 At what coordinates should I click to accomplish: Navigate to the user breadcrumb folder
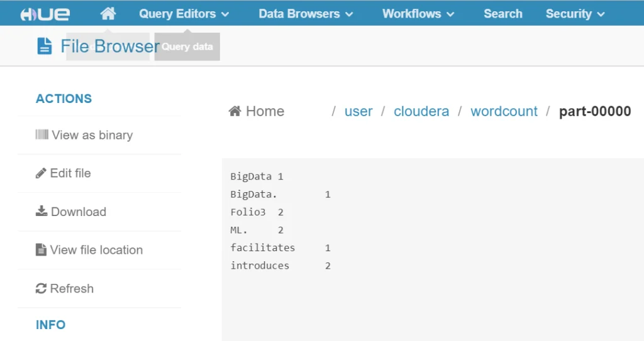point(358,111)
